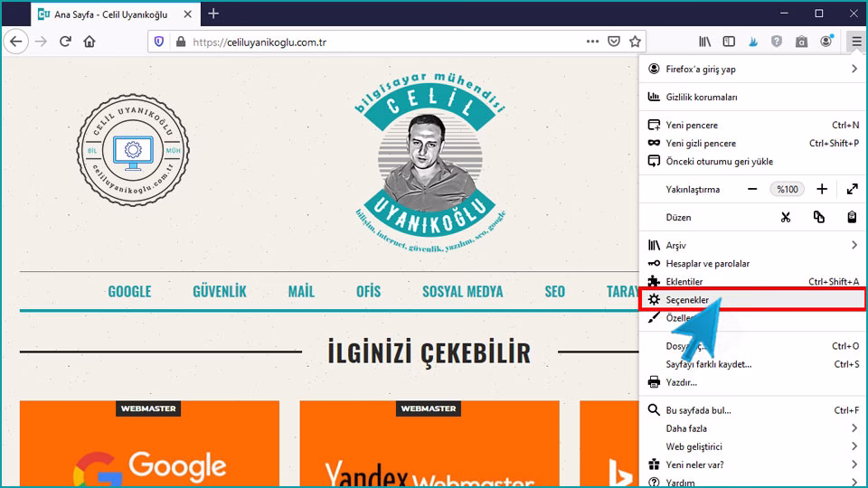Reload the current page
Screen dimensions: 868x488
pyautogui.click(x=65, y=42)
